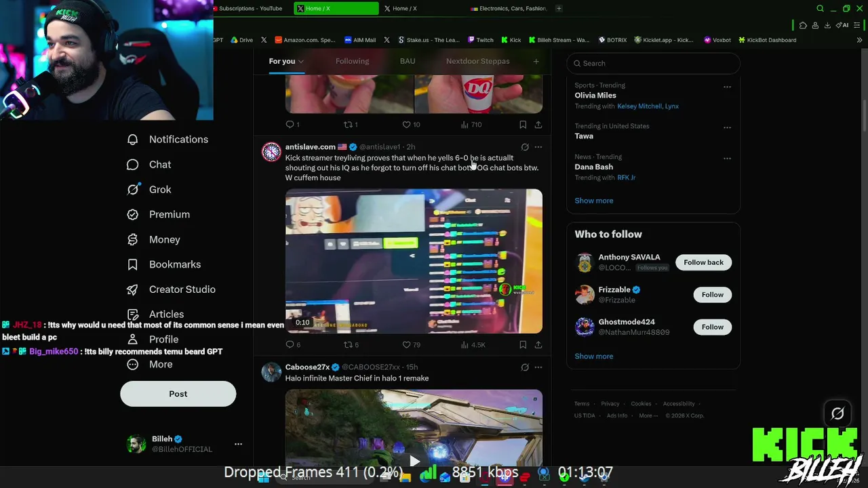Follow back Anthony SAVALA
The height and width of the screenshot is (488, 868).
703,262
